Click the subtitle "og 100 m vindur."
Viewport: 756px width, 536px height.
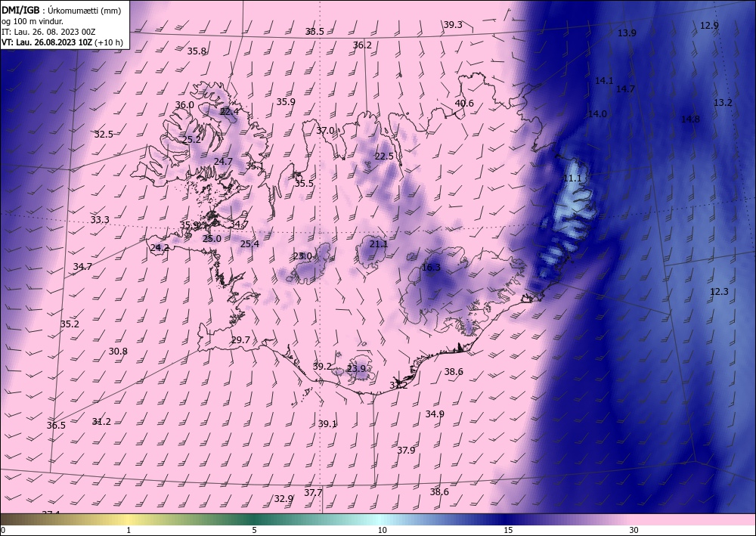tap(33, 21)
